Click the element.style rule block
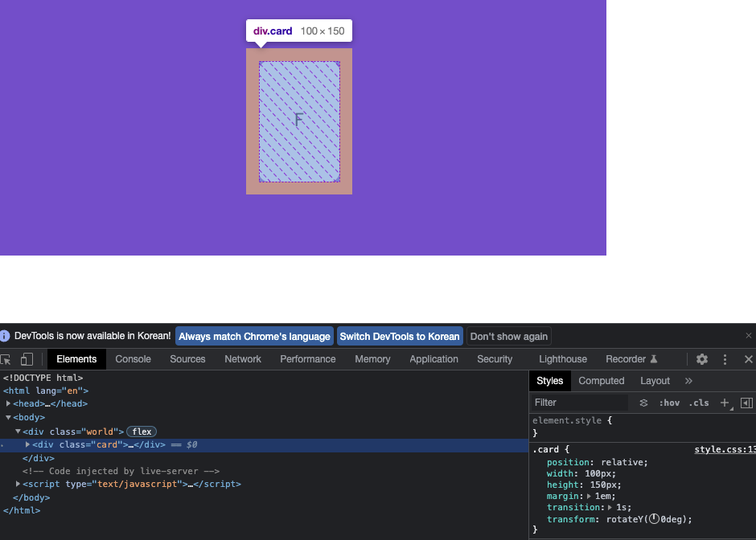 coord(643,427)
